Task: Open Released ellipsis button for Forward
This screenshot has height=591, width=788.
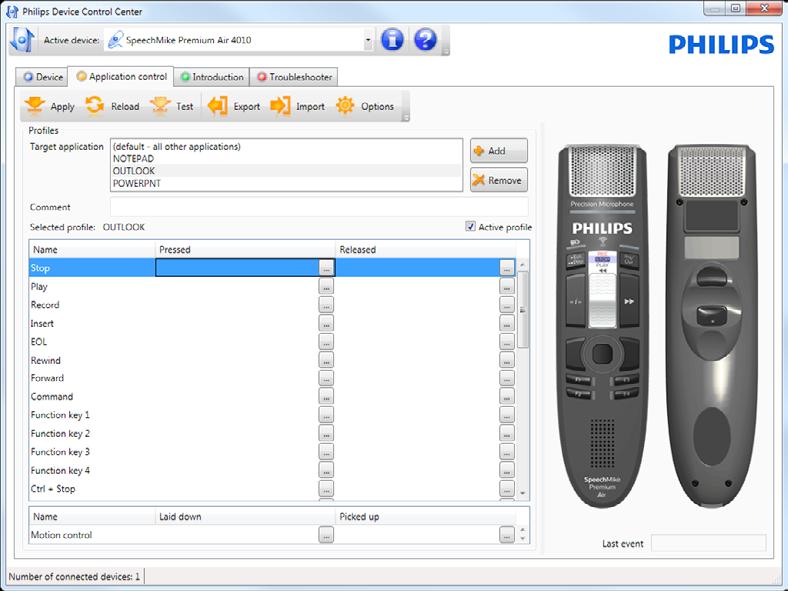Action: pyautogui.click(x=507, y=378)
